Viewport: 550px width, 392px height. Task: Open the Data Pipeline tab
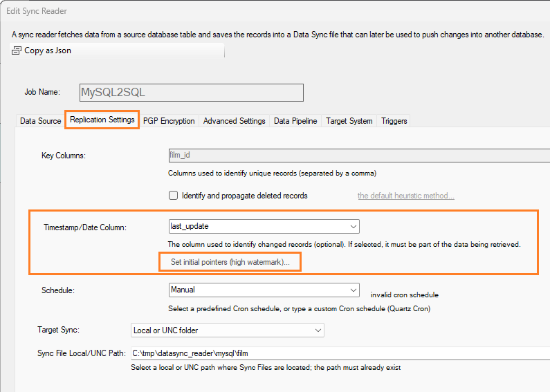pos(295,121)
